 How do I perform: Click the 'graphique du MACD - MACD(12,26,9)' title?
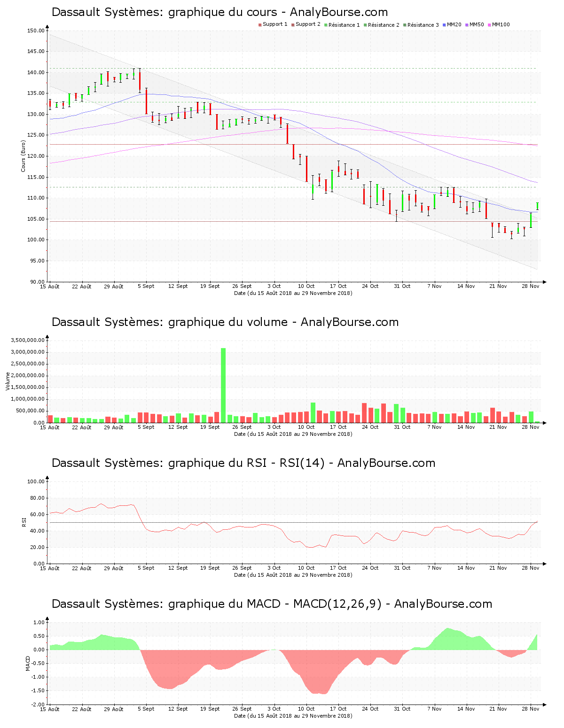(272, 604)
